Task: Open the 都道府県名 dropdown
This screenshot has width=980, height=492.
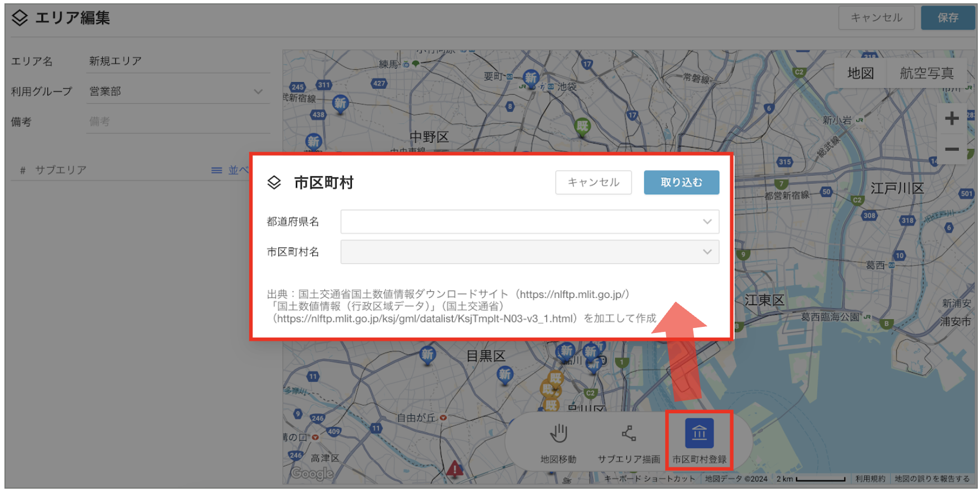Action: (530, 221)
